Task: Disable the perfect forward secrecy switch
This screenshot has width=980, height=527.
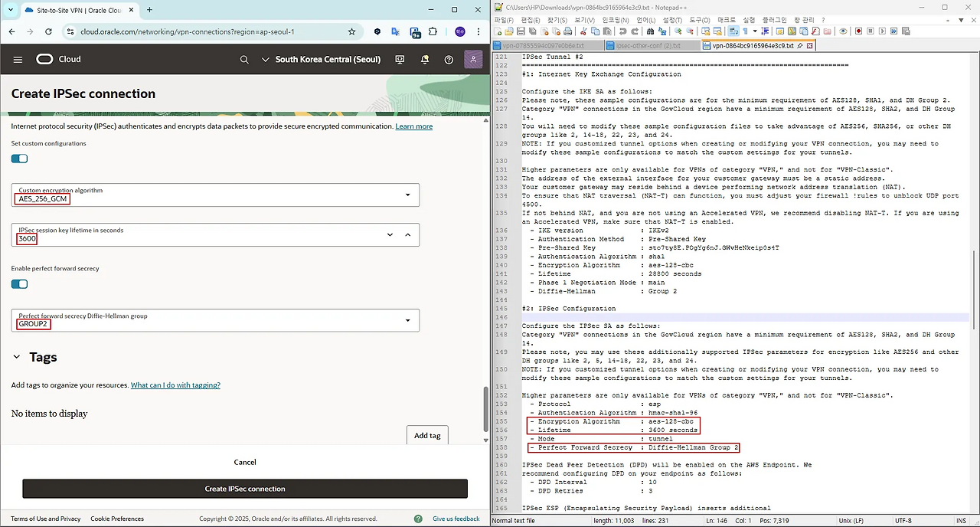Action: (x=19, y=284)
